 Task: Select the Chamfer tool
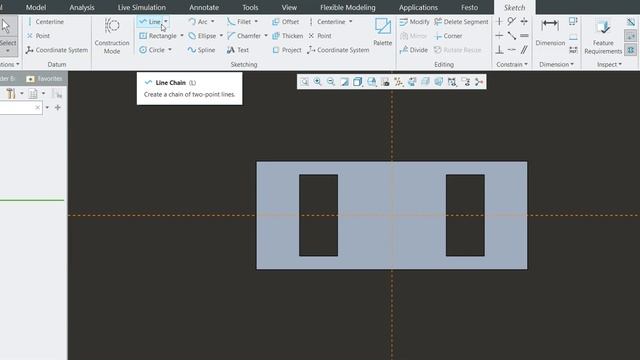(244, 36)
